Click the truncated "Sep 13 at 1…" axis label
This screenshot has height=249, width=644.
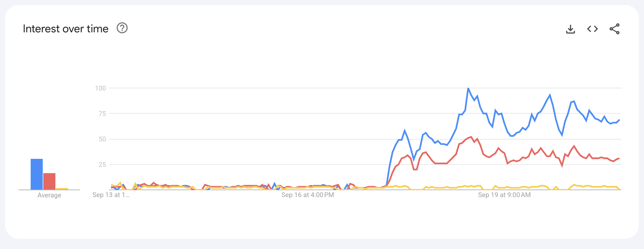tap(111, 195)
